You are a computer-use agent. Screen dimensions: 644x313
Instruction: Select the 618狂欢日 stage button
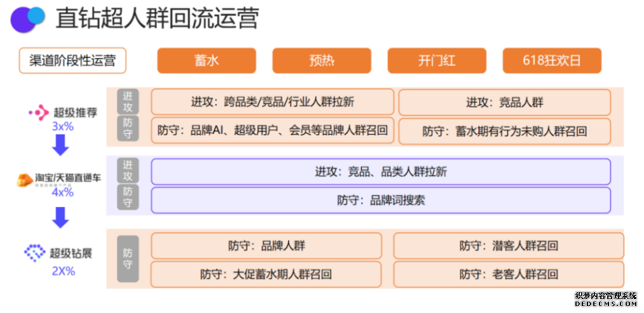[552, 61]
